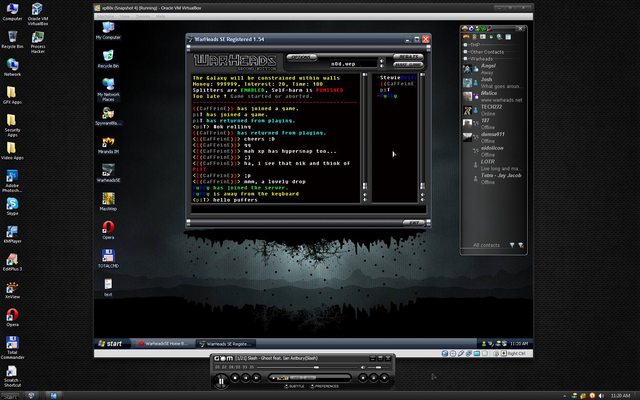
Task: Open the All contacts filter dropdown
Action: point(511,245)
